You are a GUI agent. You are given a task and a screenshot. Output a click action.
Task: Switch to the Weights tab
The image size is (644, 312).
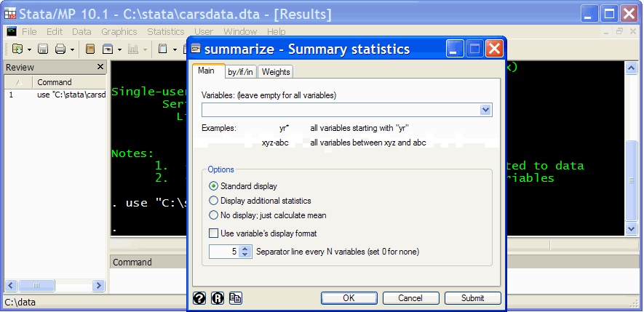point(275,71)
